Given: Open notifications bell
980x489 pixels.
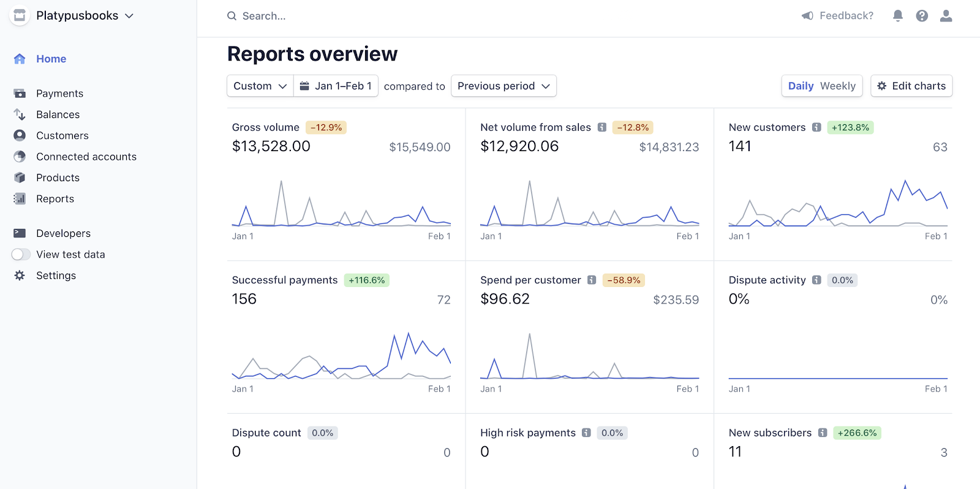Looking at the screenshot, I should (x=897, y=16).
